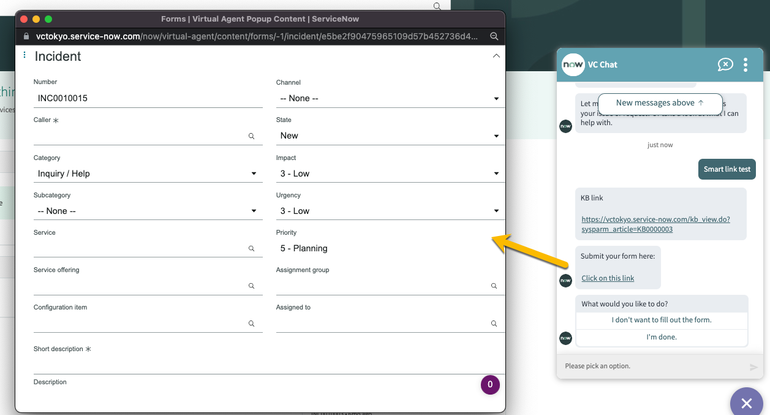770x415 pixels.
Task: Focus the Caller input field
Action: (x=140, y=136)
